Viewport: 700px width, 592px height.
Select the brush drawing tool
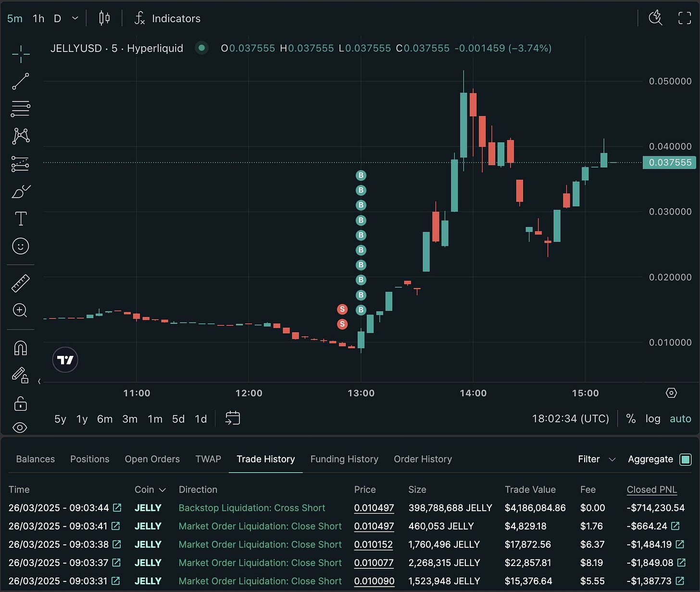(21, 191)
